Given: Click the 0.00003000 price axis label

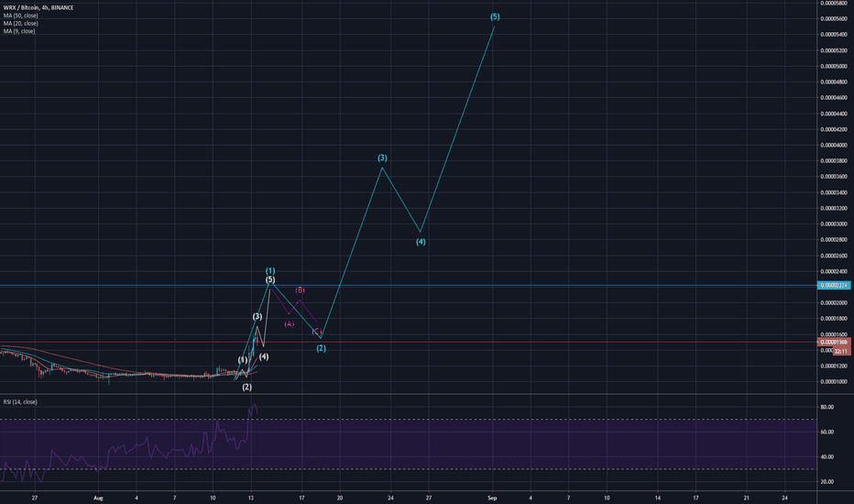Looking at the screenshot, I should [x=834, y=224].
